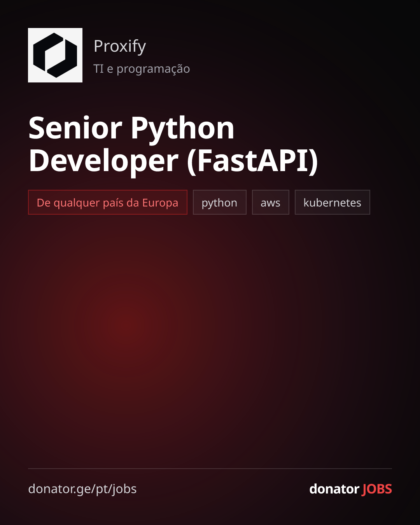Click the Proxify company name
420x525 pixels.
pos(120,46)
